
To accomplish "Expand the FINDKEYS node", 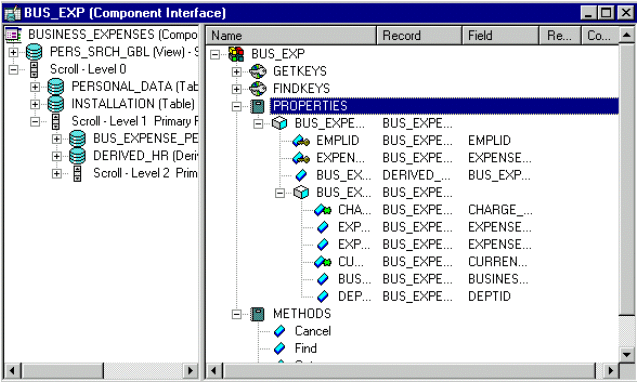I will click(x=236, y=89).
